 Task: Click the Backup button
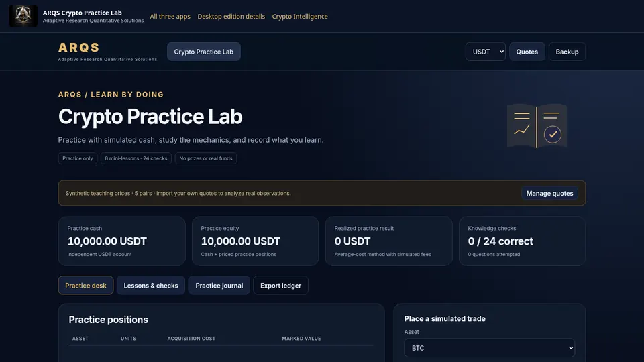tap(567, 52)
